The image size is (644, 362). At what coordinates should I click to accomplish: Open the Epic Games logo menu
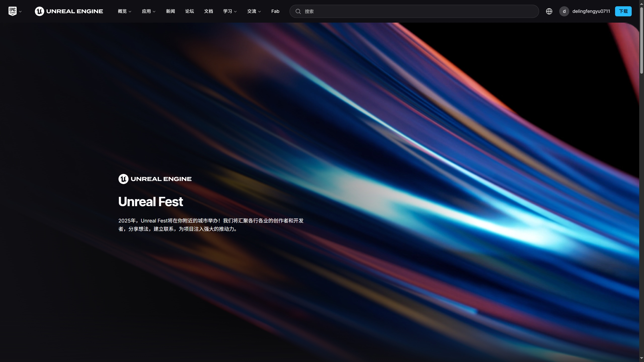tap(13, 11)
